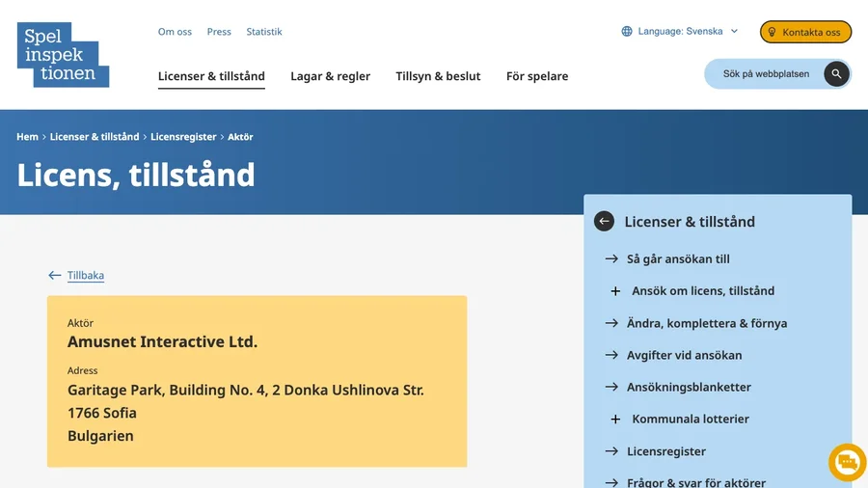Click the language dropdown chevron
The image size is (868, 488).
734,32
